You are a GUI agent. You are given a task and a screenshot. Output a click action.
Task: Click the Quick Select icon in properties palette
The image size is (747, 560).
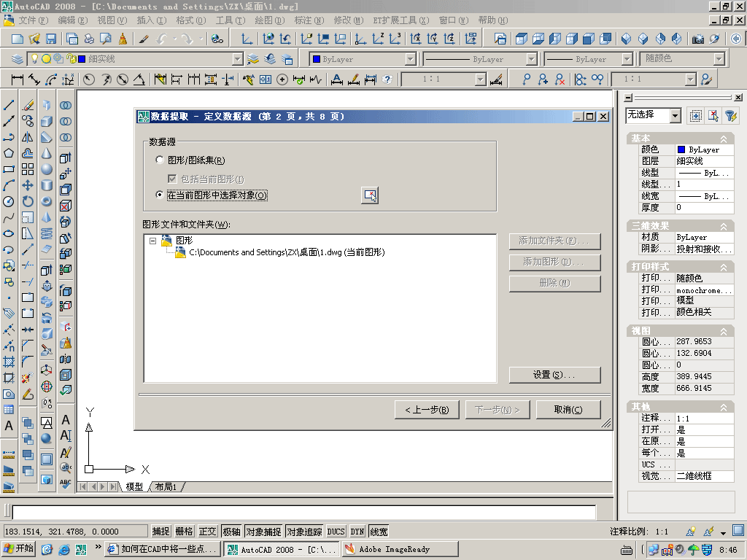(x=731, y=116)
